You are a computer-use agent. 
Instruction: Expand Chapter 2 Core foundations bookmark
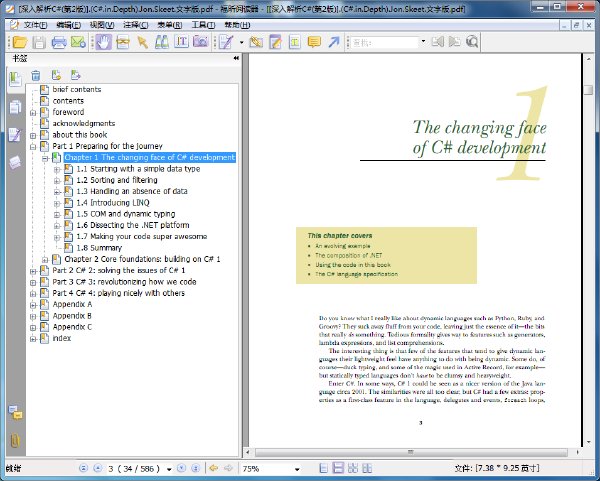pos(45,259)
